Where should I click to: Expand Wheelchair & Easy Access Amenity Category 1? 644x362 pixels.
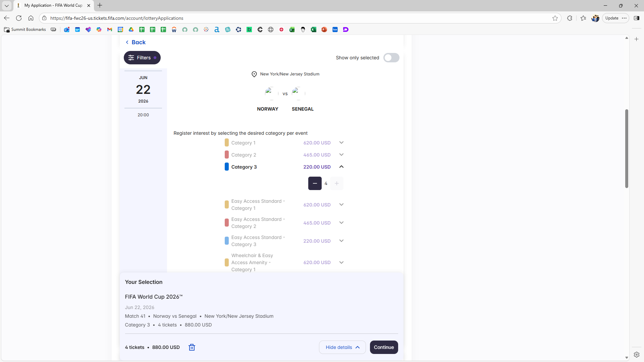point(341,262)
